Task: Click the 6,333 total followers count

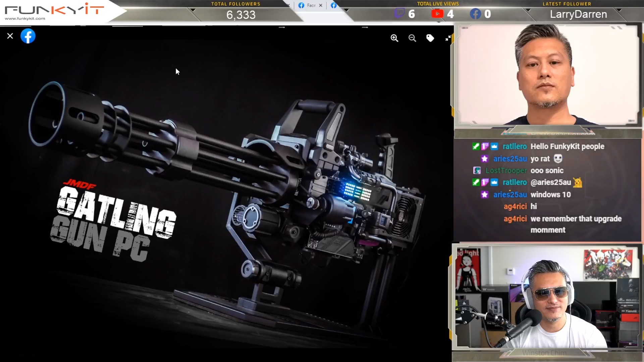Action: (x=241, y=15)
